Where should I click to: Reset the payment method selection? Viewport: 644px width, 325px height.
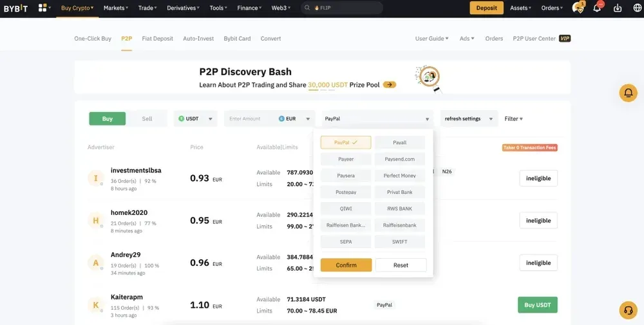401,265
